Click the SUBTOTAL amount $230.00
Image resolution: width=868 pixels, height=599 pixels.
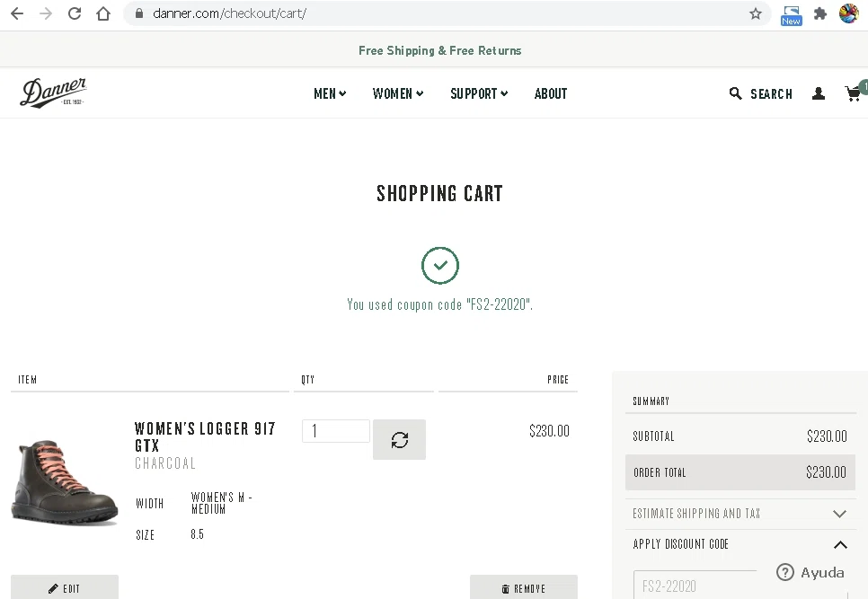[x=827, y=436]
